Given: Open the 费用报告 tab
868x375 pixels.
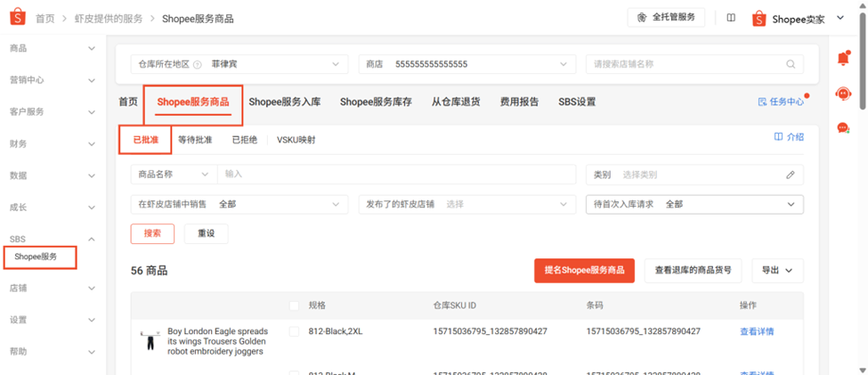Looking at the screenshot, I should point(519,102).
